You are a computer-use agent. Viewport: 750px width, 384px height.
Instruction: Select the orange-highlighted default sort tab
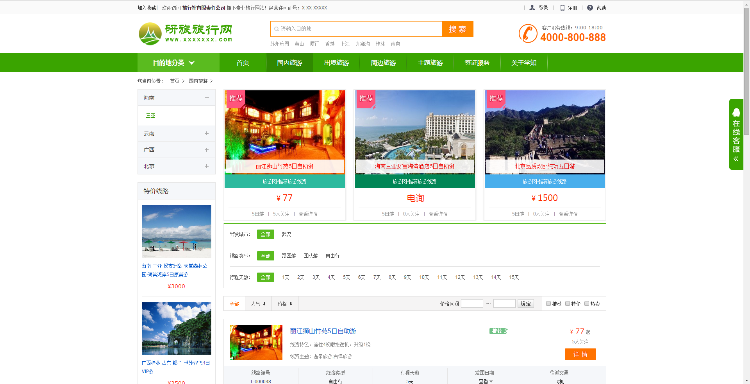234,304
